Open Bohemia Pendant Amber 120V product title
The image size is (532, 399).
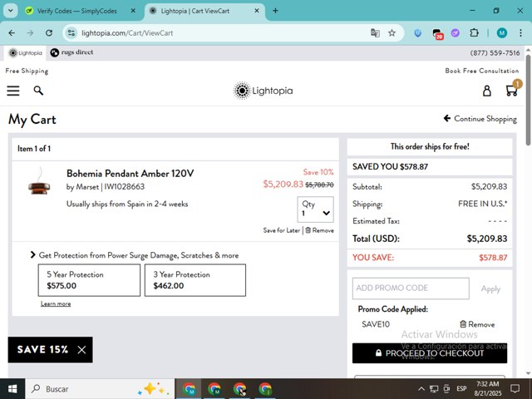tap(130, 174)
